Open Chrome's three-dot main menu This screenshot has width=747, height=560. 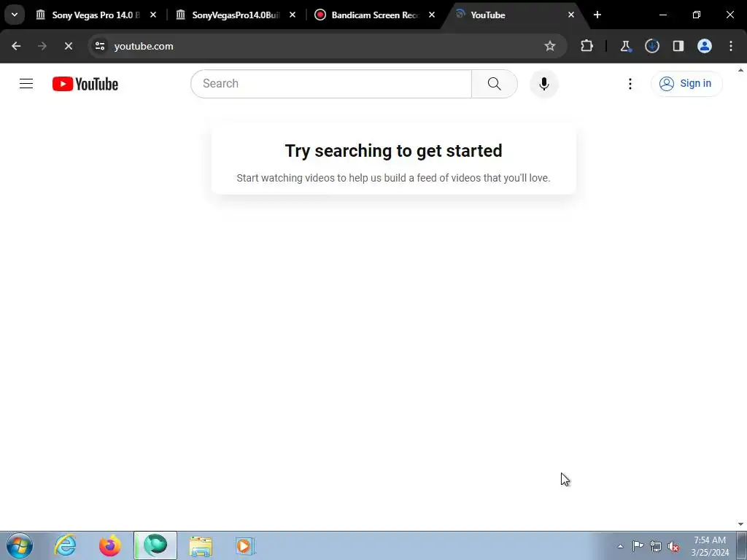pos(731,46)
